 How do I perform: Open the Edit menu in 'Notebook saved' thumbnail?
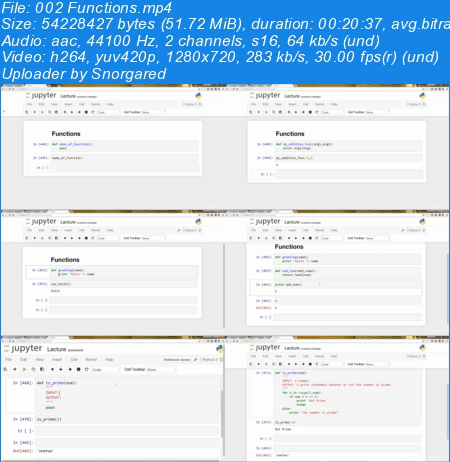click(23, 360)
